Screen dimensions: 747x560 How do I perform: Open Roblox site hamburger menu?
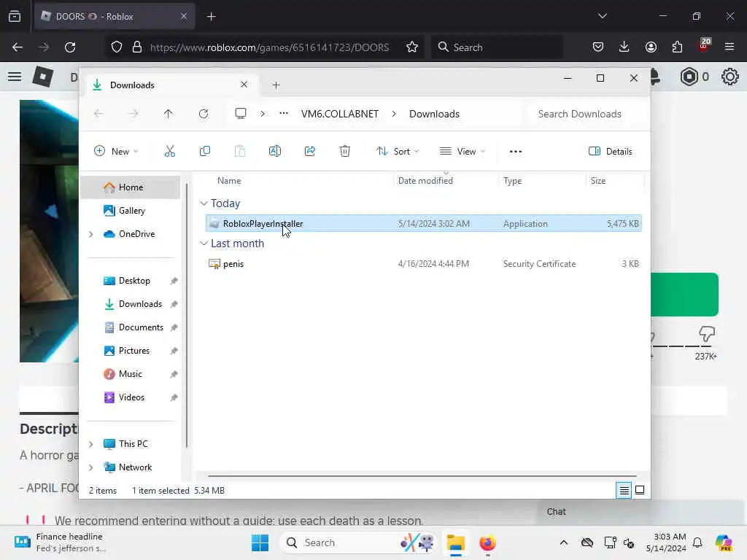click(x=15, y=77)
